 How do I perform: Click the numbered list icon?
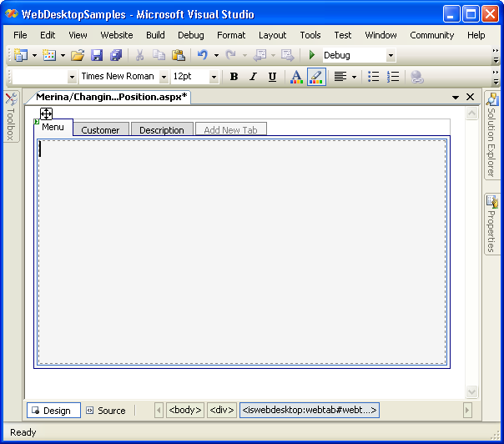tap(393, 77)
